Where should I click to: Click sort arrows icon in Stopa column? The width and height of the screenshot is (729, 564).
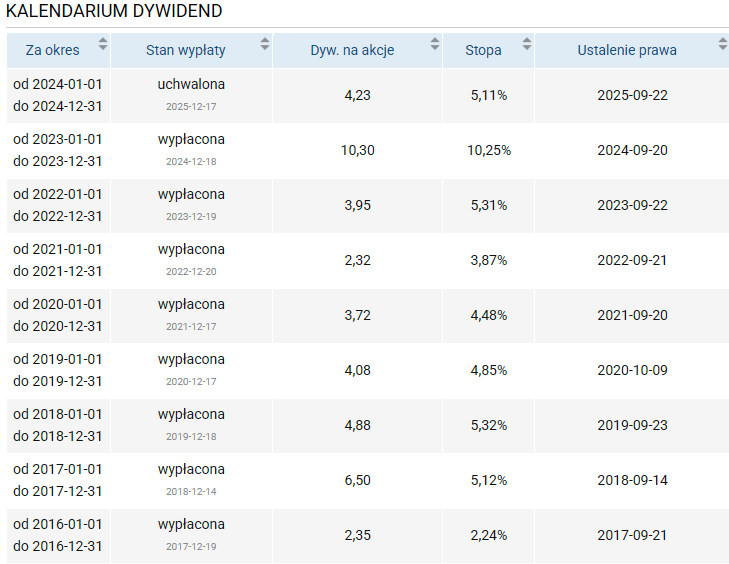tap(526, 44)
